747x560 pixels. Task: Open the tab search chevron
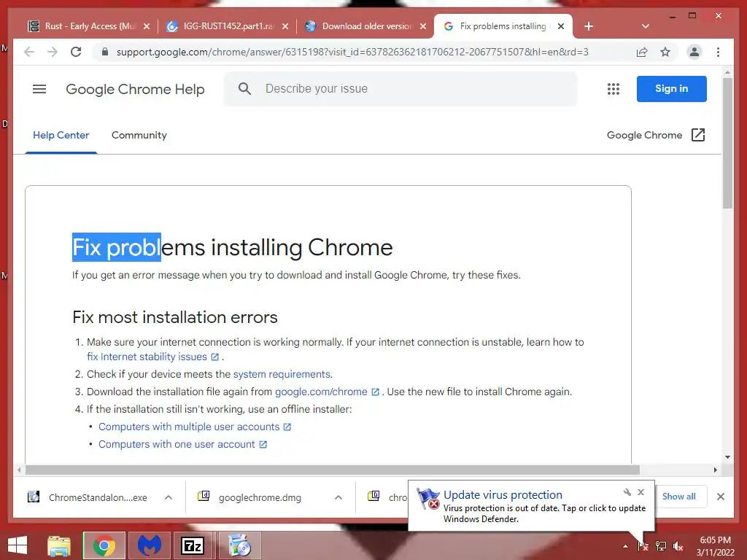tap(646, 26)
